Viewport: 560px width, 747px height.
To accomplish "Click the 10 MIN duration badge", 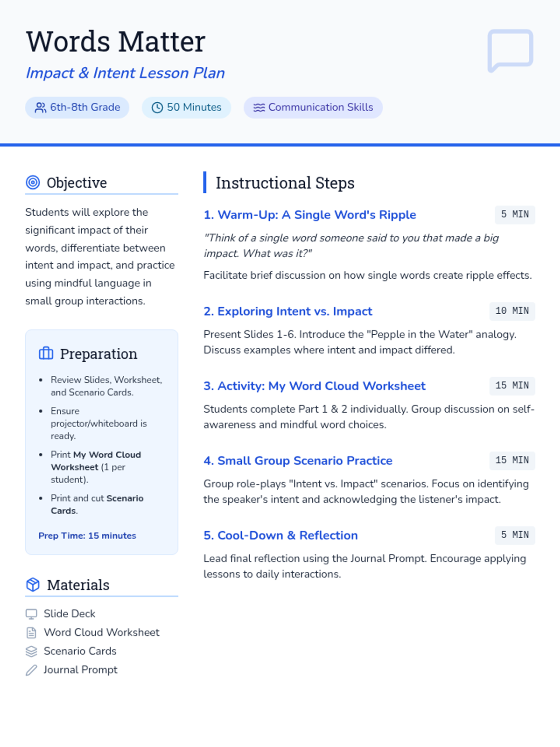I will click(x=512, y=311).
